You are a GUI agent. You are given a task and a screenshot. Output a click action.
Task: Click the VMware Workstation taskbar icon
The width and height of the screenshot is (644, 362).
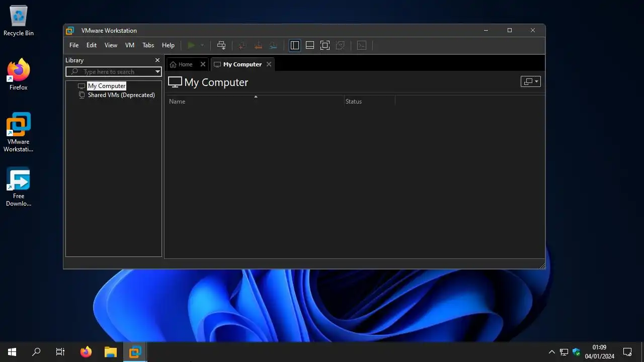pos(135,352)
